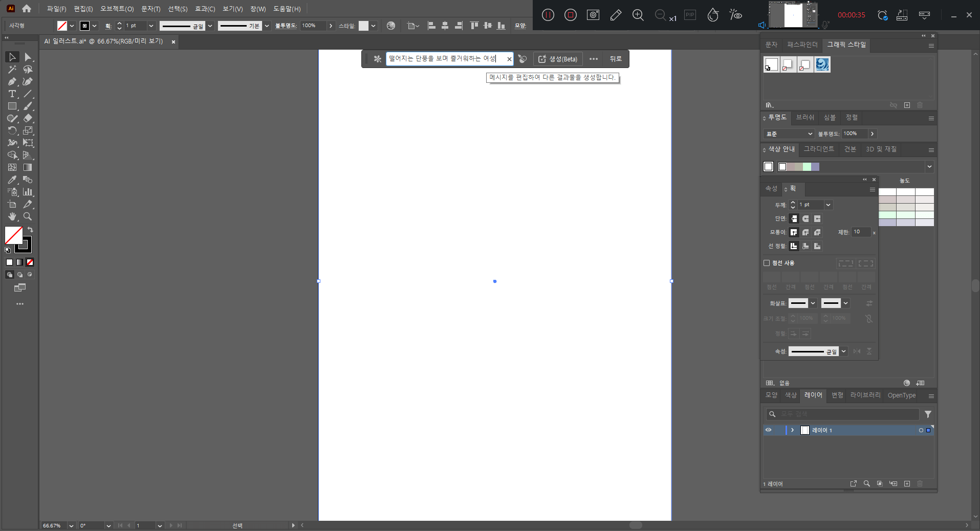The image size is (980, 531).
Task: Open brush definition 기본 dropdown
Action: 267,26
